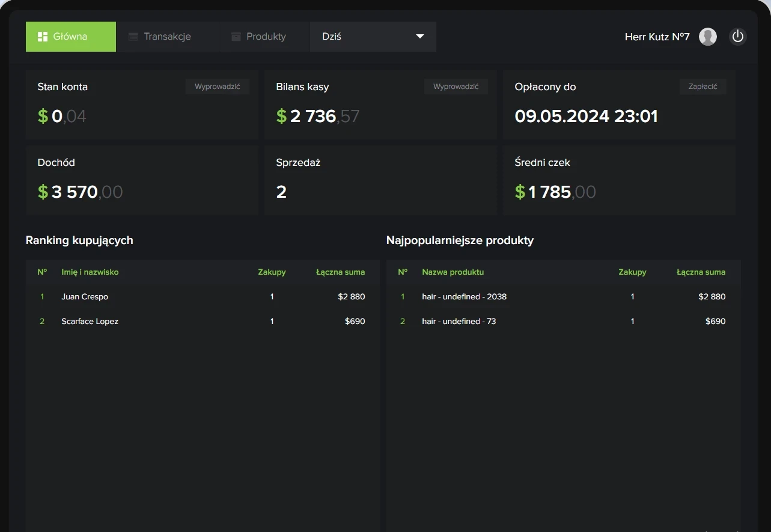771x532 pixels.
Task: Switch to the Transakcje tab
Action: pyautogui.click(x=167, y=37)
